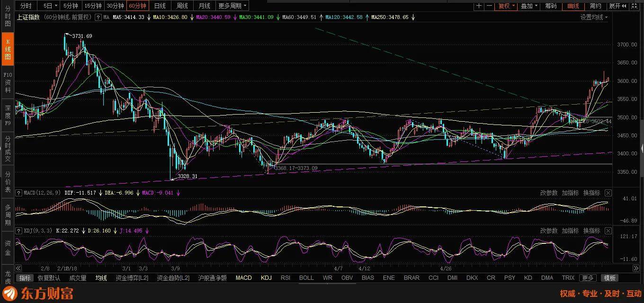Image resolution: width=644 pixels, height=303 pixels.
Task: Open the 模板 template button
Action: 609,278
